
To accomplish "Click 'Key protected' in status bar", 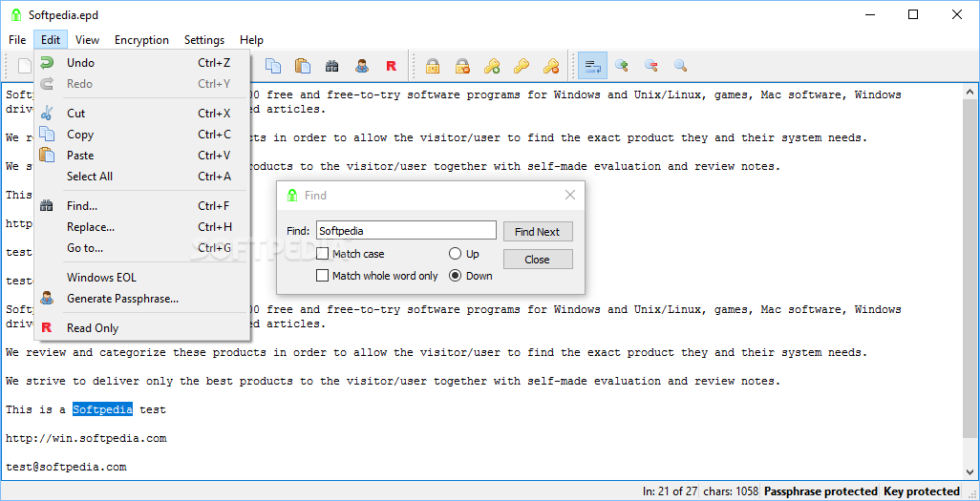I will 921,491.
